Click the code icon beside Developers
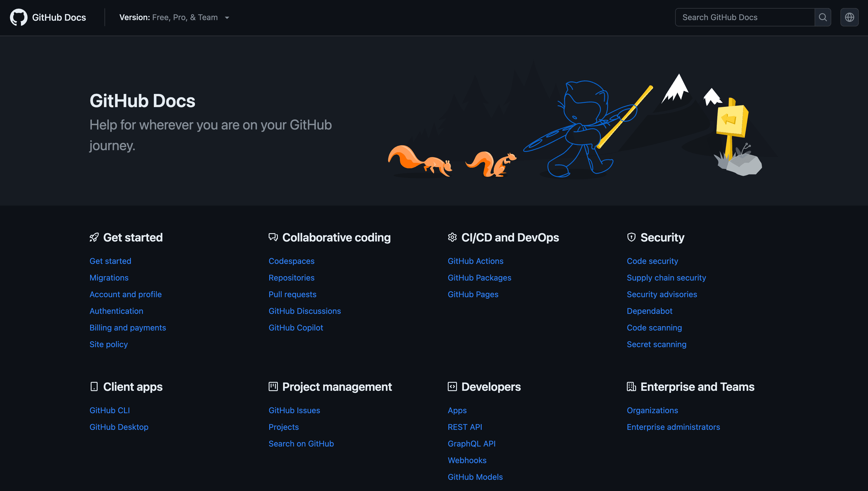Viewport: 868px width, 491px height. tap(452, 386)
